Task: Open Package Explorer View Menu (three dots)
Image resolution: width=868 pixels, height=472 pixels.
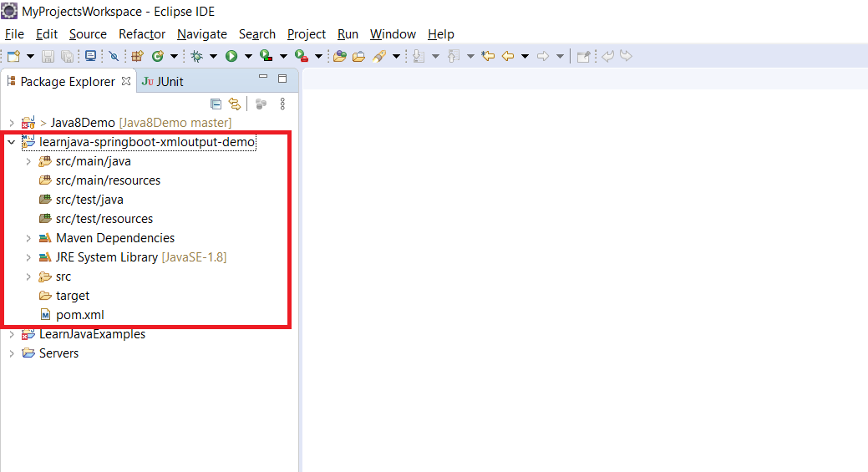Action: 282,104
